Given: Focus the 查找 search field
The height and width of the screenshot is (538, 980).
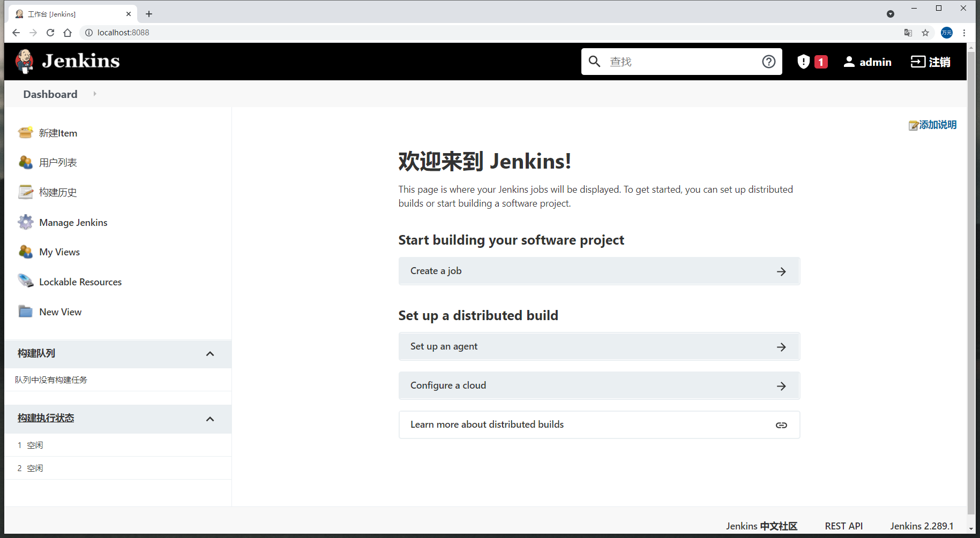Looking at the screenshot, I should 682,62.
